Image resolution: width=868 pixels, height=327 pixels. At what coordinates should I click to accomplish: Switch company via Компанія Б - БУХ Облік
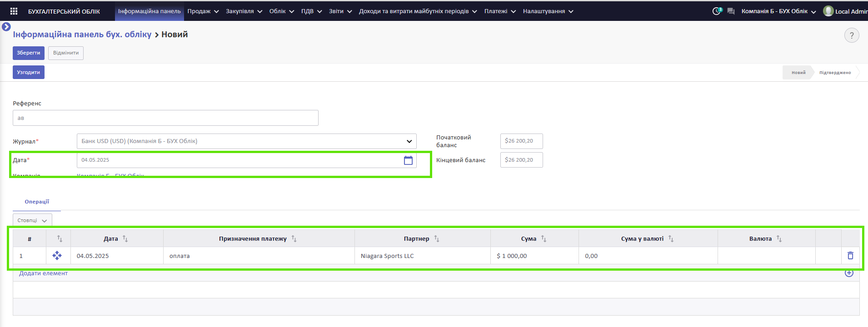(x=779, y=11)
